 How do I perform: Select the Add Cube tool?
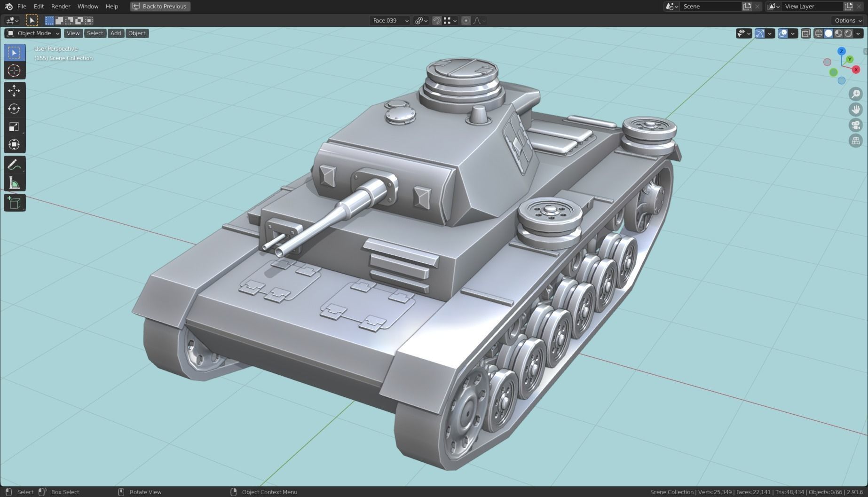point(15,203)
